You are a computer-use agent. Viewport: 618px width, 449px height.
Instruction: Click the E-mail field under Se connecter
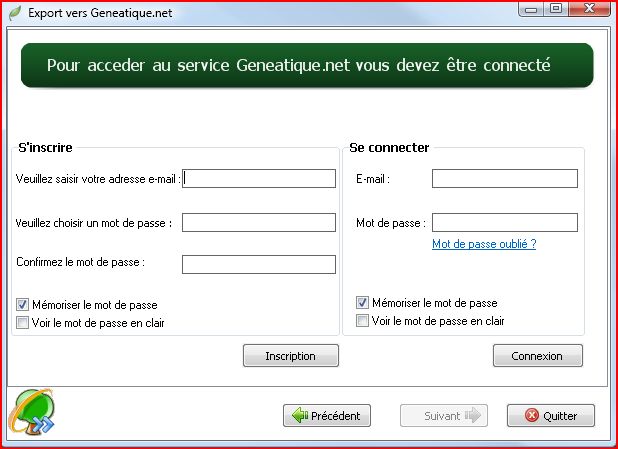click(505, 179)
